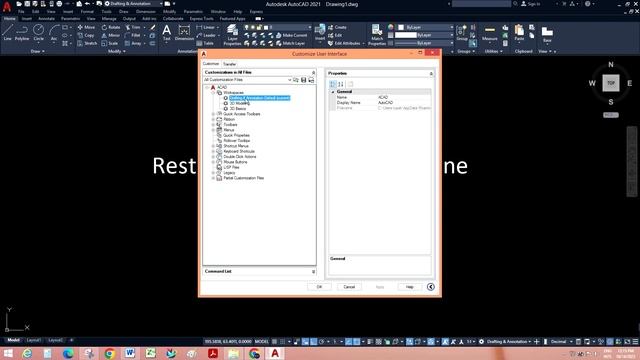This screenshot has height=360, width=640.
Task: Save customization file icon in CUI dialog
Action: tap(303, 80)
